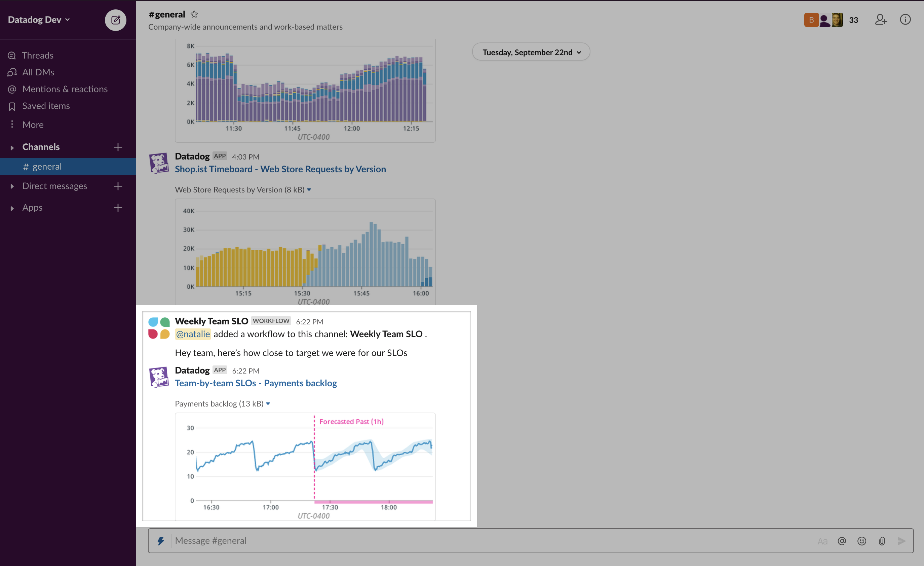924x566 pixels.
Task: Attach a file with the paperclip icon
Action: click(x=882, y=540)
